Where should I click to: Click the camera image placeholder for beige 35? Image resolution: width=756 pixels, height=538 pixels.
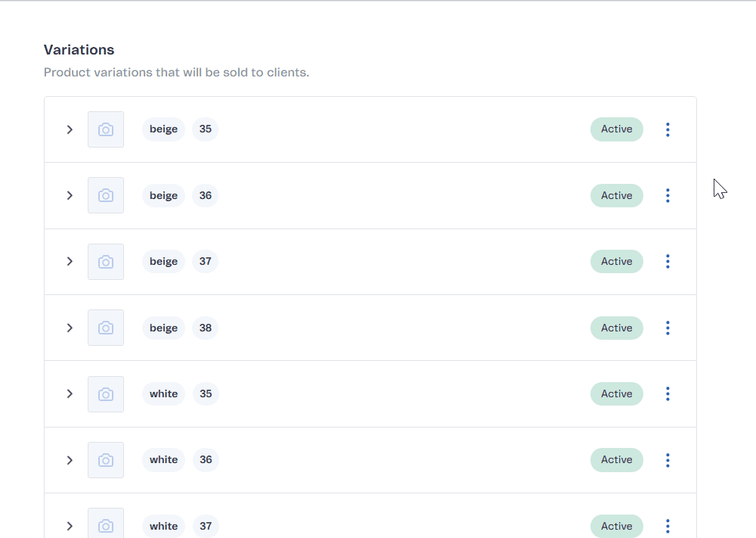coord(106,129)
